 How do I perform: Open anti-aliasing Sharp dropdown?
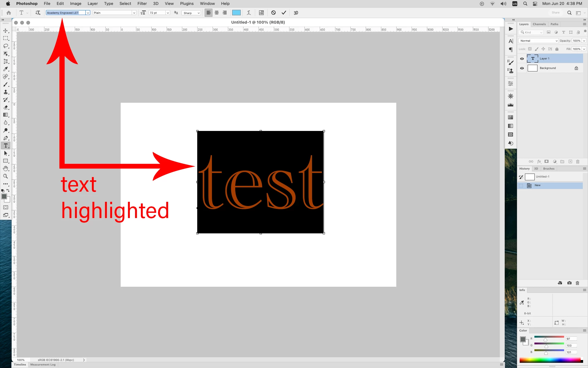(x=198, y=13)
